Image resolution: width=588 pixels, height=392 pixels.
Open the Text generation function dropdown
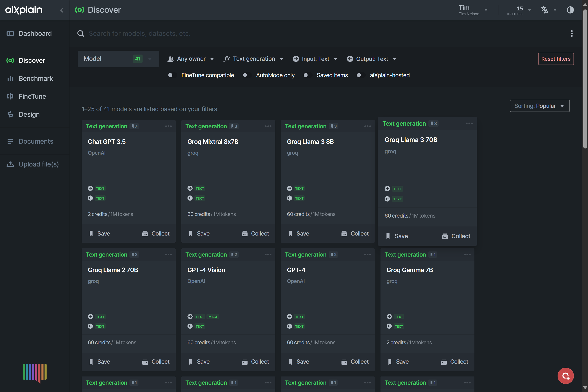tap(254, 59)
